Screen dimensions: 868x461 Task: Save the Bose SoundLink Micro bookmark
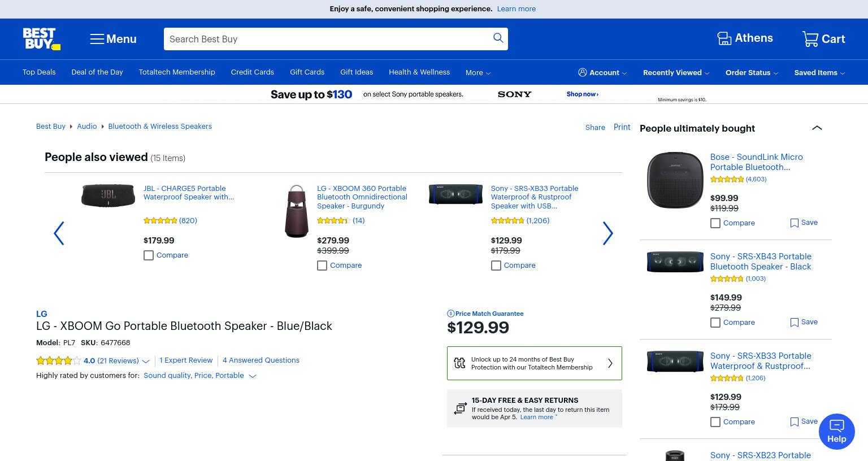(x=804, y=223)
